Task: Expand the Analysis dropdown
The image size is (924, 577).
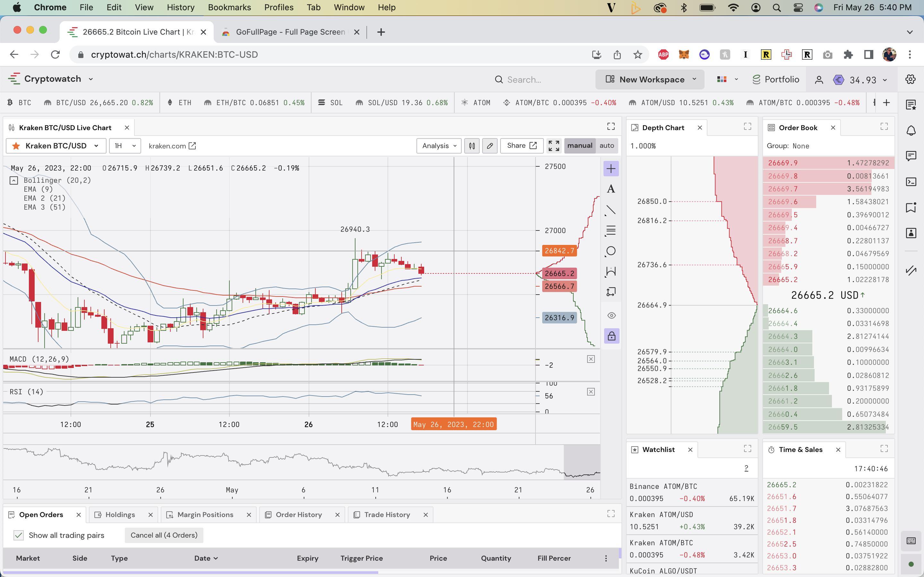Action: pos(439,146)
